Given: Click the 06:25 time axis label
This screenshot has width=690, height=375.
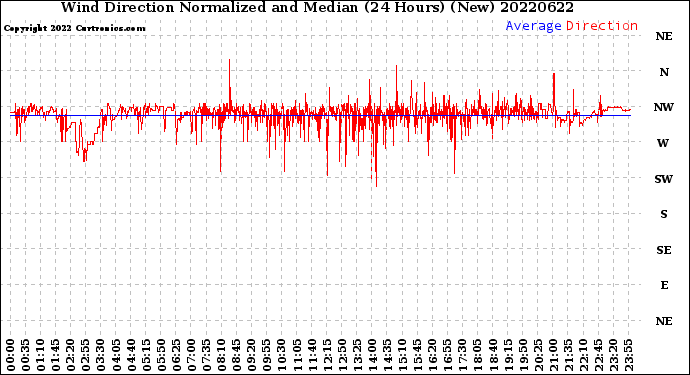Looking at the screenshot, I should click(x=176, y=355).
